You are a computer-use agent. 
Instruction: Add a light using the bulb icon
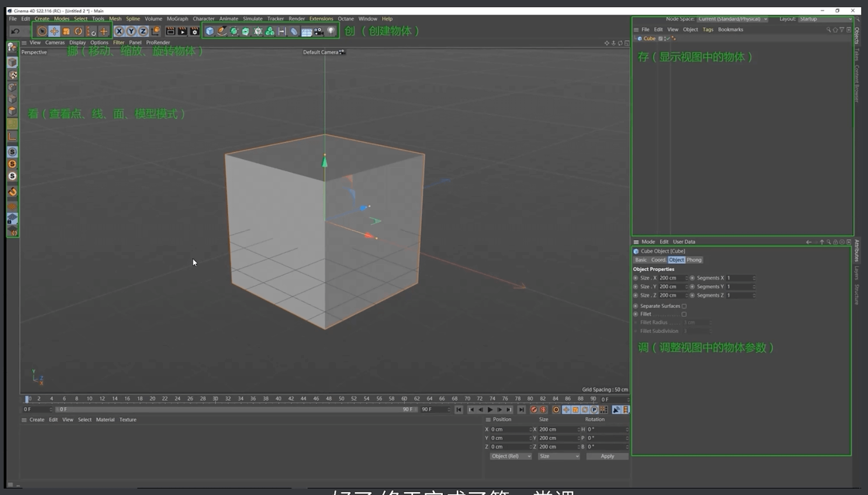click(331, 31)
